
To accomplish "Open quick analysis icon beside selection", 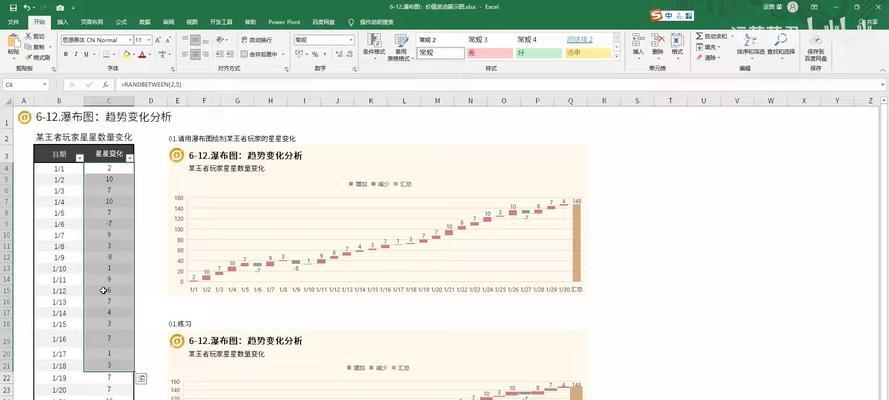I will pos(141,378).
